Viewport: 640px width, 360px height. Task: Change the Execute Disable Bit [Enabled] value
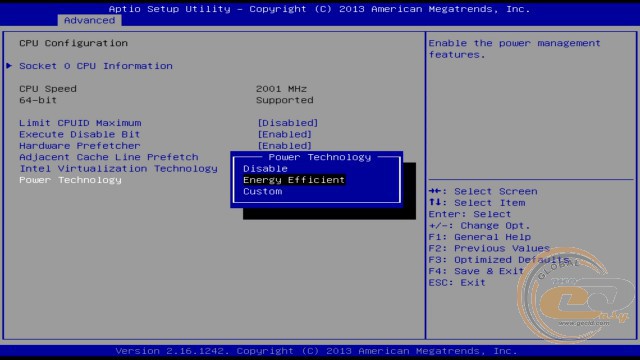click(284, 134)
